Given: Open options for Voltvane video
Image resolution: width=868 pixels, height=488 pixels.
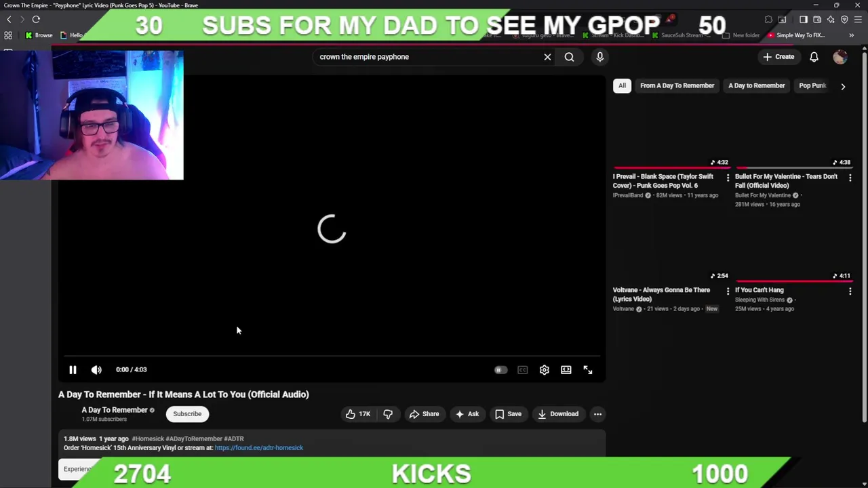Looking at the screenshot, I should pyautogui.click(x=728, y=291).
